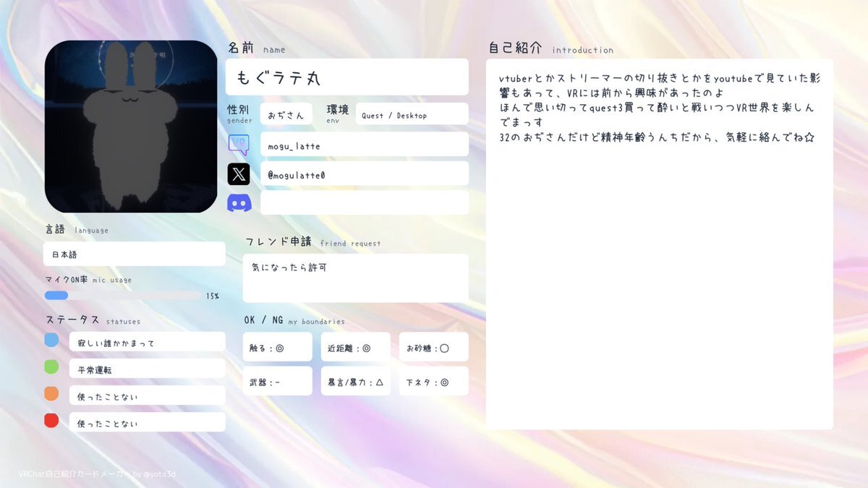Click the X (Twitter) logo icon

[239, 174]
